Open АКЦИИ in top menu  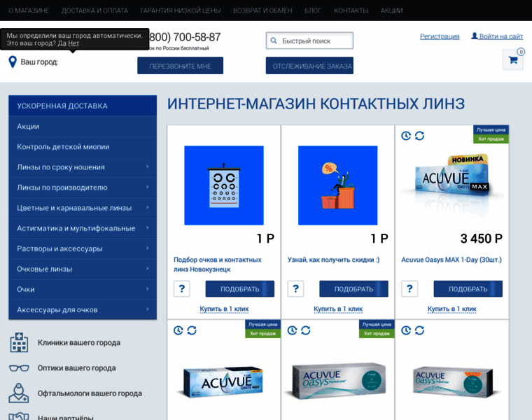tap(391, 10)
